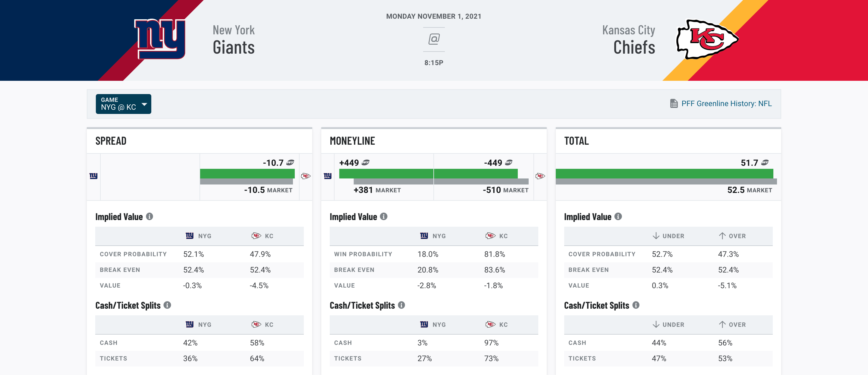
Task: Click NYG logo in Spread Implied Value header
Action: (x=190, y=236)
